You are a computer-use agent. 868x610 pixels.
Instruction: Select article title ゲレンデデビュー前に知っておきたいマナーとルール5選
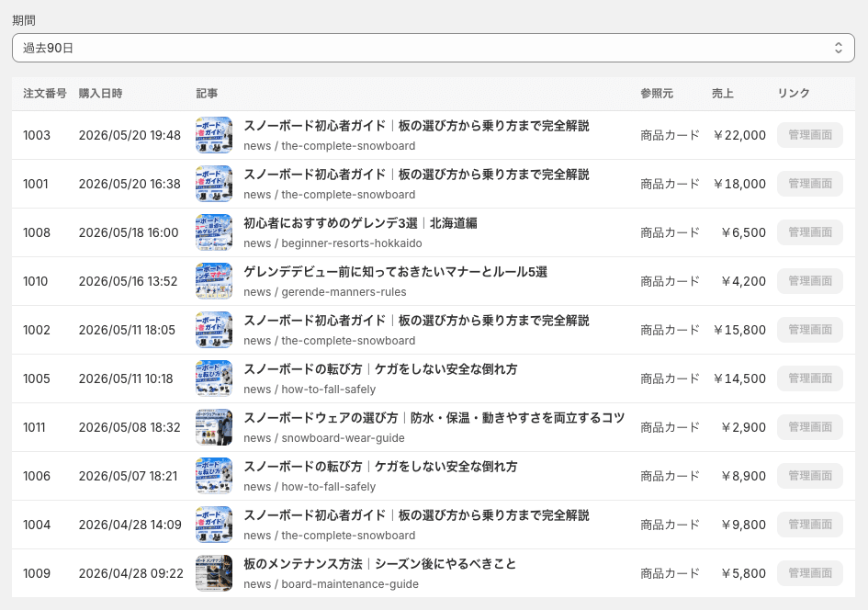(x=395, y=272)
